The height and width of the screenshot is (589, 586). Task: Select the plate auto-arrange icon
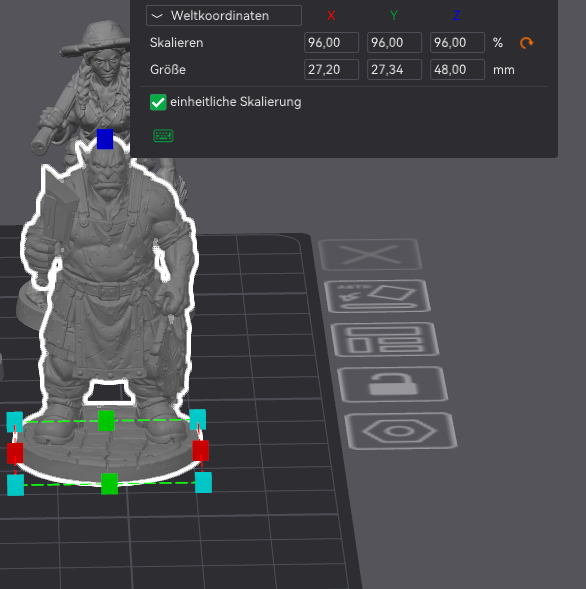pyautogui.click(x=378, y=296)
